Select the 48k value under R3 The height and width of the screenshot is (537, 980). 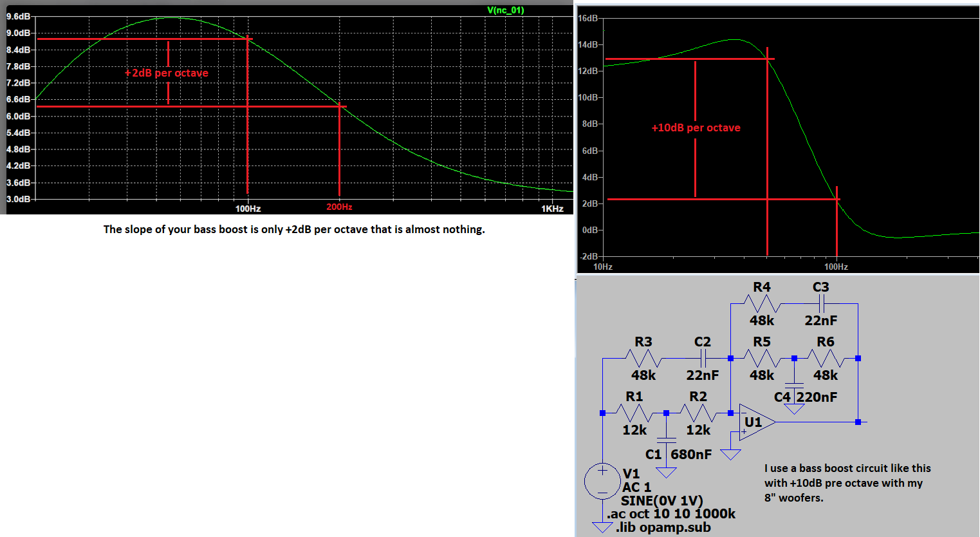[x=643, y=375]
